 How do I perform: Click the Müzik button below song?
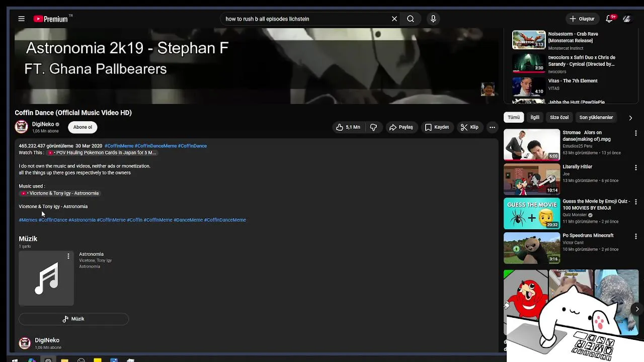point(73,319)
